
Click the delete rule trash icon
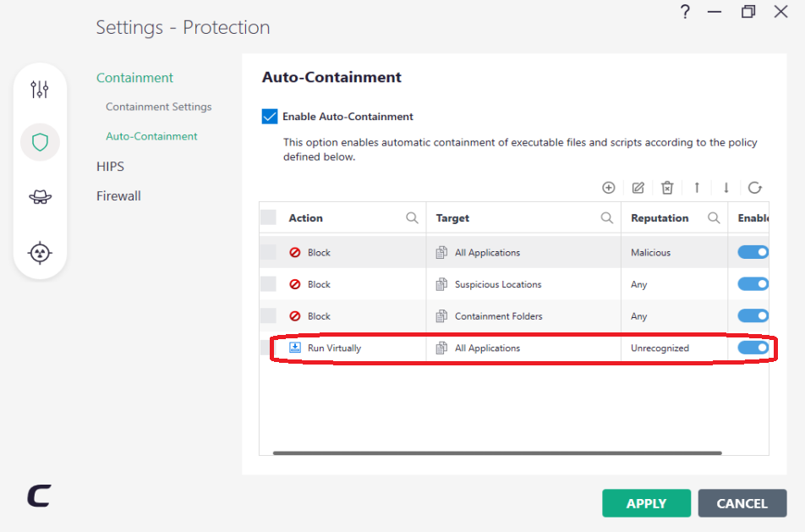tap(667, 188)
